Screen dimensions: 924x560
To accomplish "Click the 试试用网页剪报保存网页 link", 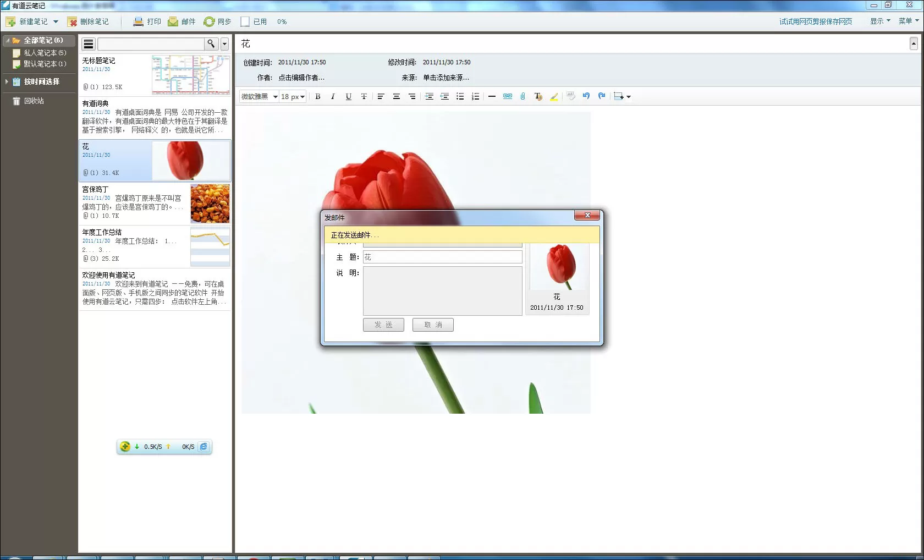I will (816, 21).
